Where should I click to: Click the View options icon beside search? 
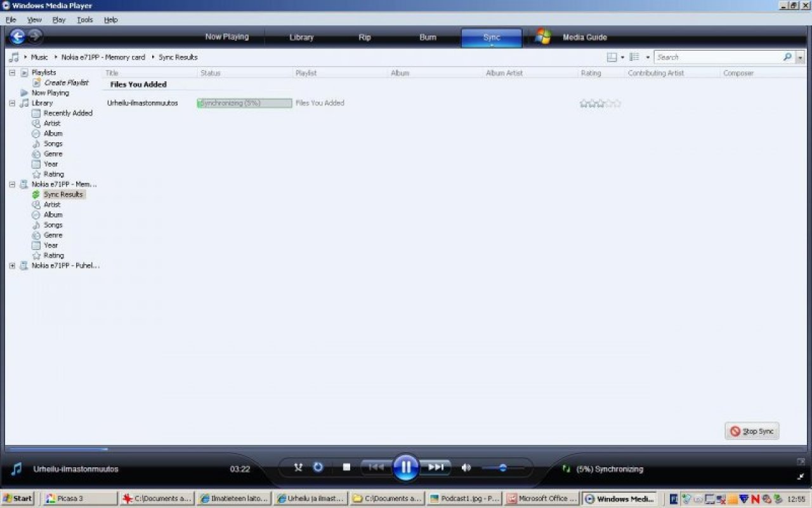(x=634, y=57)
